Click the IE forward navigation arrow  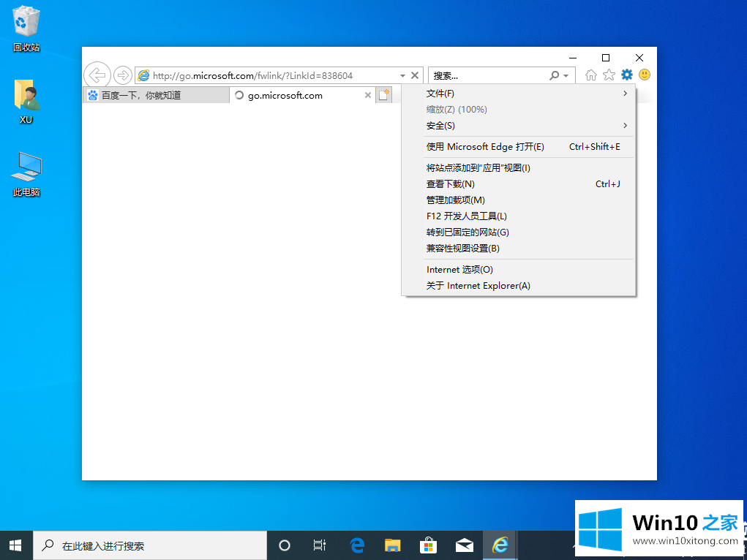(123, 75)
